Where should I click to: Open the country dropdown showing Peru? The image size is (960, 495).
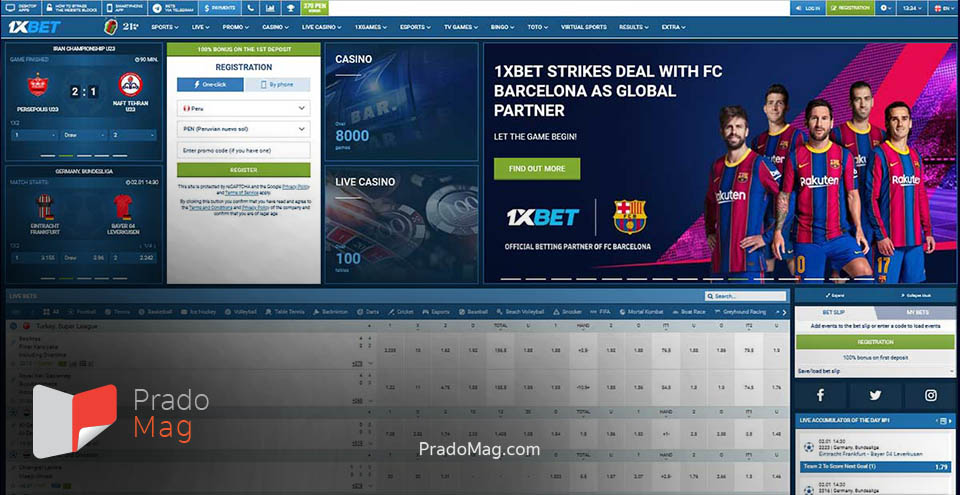pos(243,107)
